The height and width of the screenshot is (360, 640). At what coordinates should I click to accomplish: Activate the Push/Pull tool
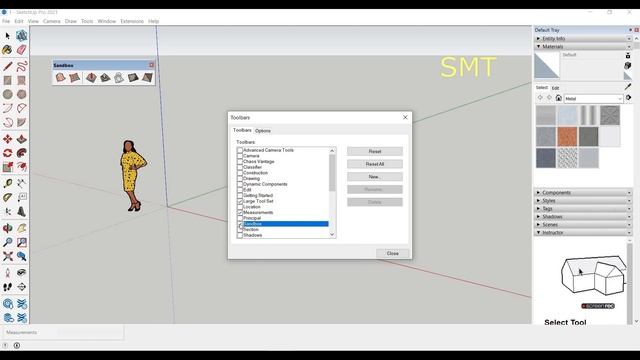click(22, 139)
